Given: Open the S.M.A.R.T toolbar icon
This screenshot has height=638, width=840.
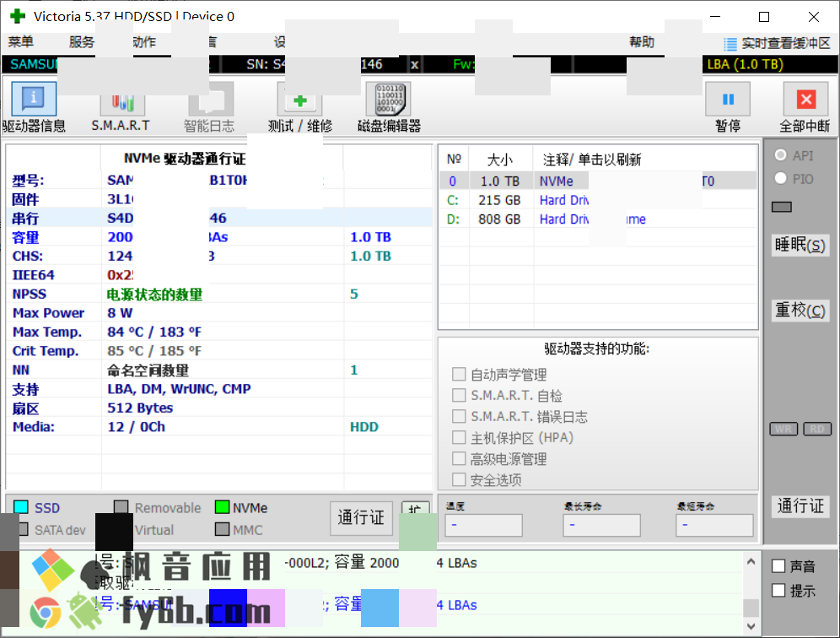Looking at the screenshot, I should [122, 102].
